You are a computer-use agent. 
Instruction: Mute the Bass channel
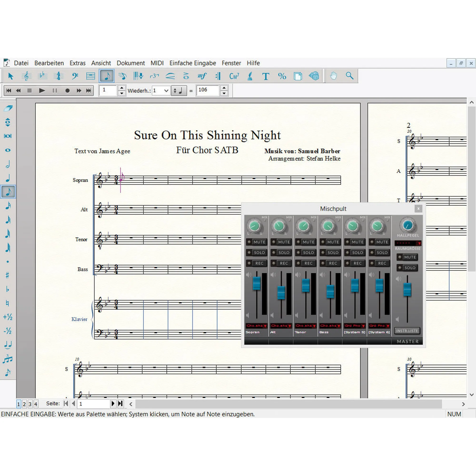[x=330, y=242]
